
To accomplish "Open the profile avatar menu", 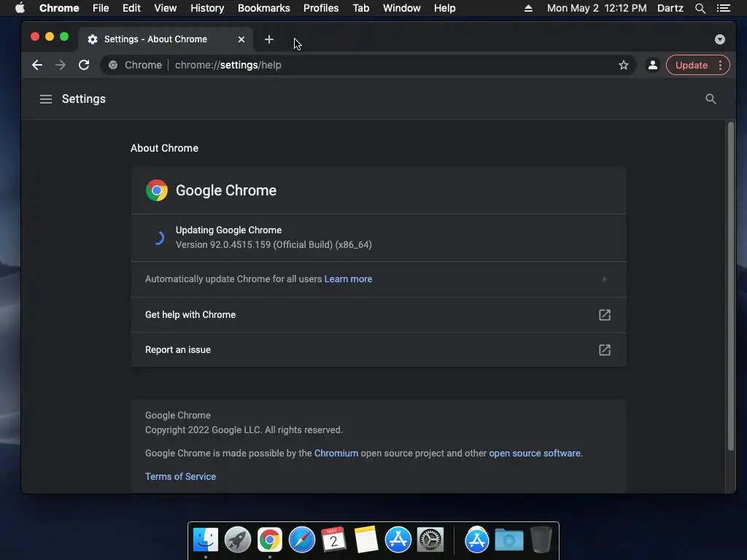I will tap(653, 65).
